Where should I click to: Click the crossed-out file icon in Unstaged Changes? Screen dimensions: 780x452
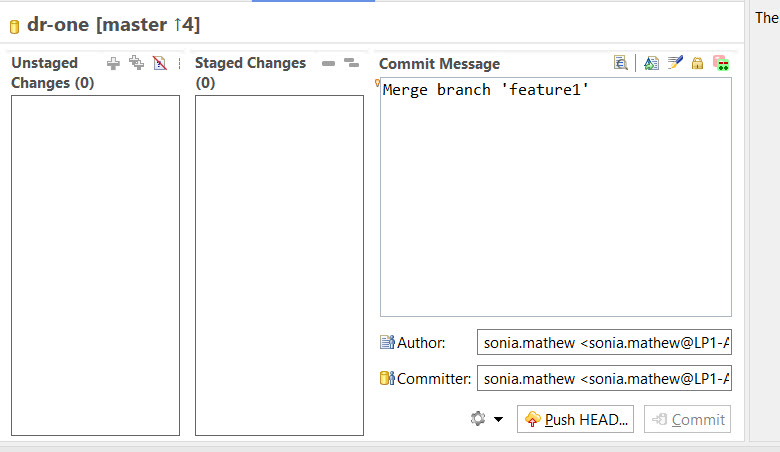(160, 63)
